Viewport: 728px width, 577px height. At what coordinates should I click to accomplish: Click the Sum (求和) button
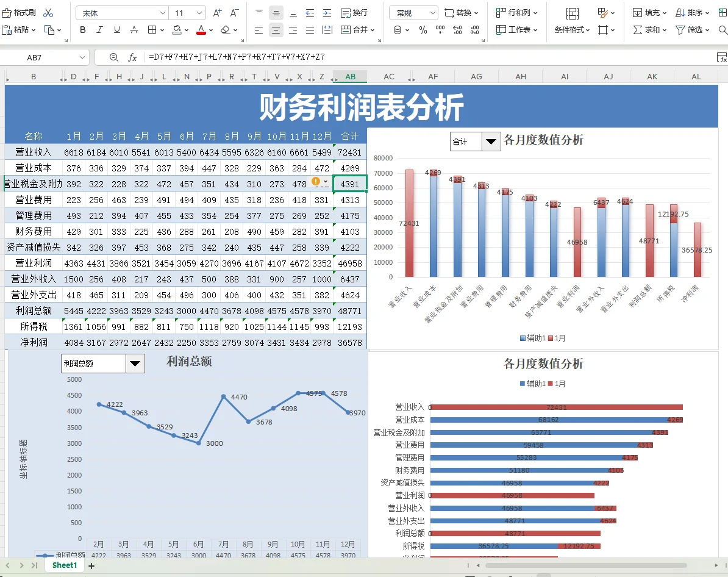[649, 30]
